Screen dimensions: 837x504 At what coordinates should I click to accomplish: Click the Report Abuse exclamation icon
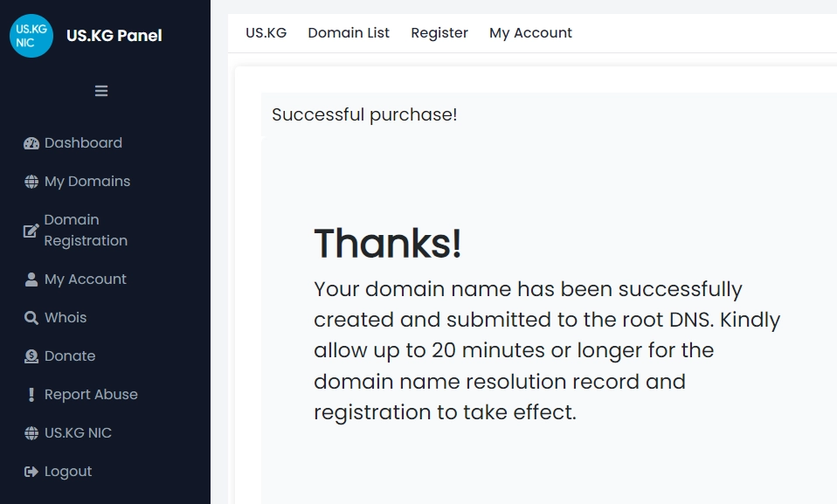tap(31, 395)
